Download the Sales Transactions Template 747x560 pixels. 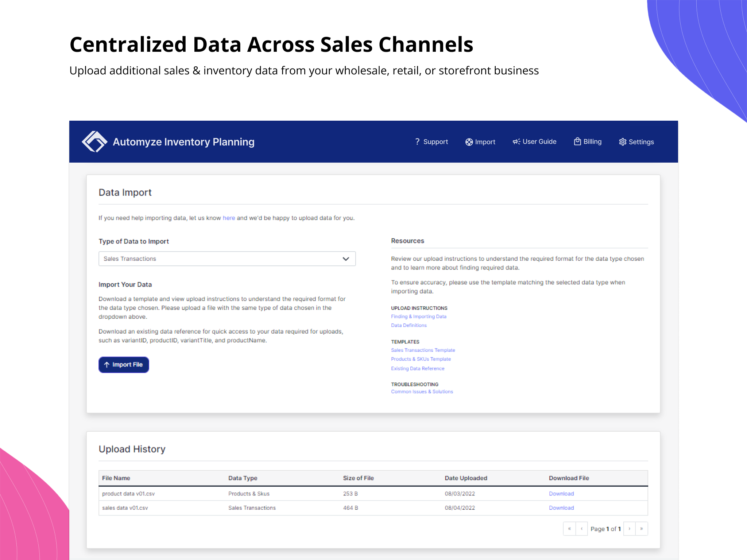pyautogui.click(x=423, y=350)
